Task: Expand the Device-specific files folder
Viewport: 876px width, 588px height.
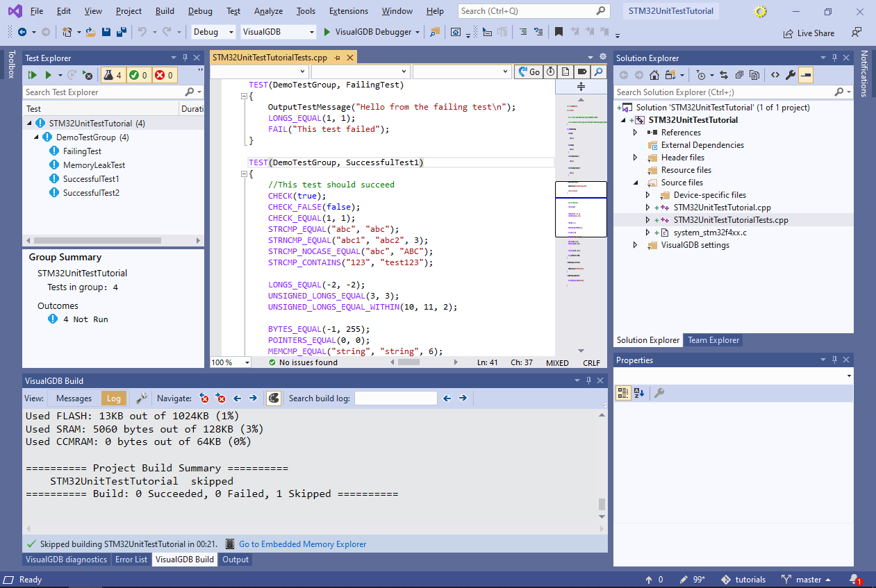Action: [x=647, y=195]
